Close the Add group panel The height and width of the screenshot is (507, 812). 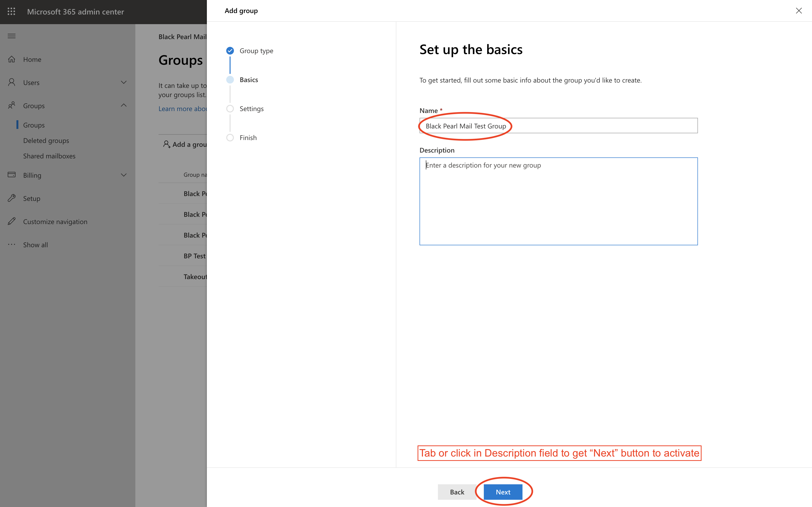(798, 11)
